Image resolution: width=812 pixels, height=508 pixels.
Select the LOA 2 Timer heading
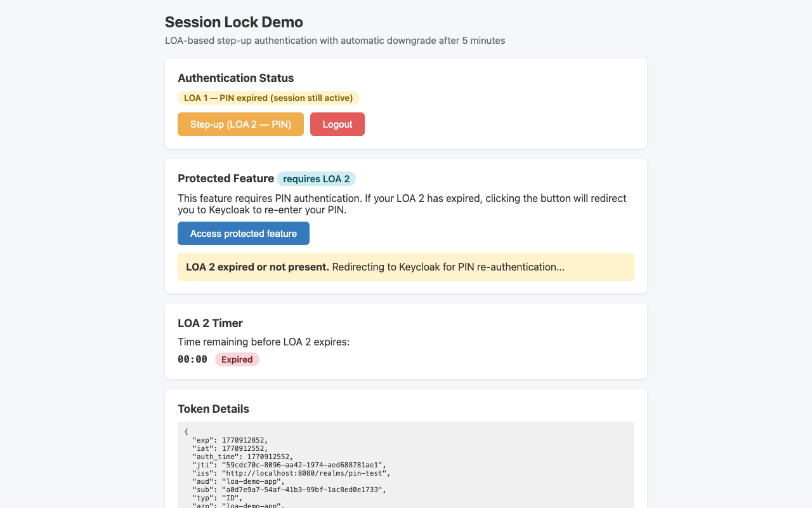(210, 323)
